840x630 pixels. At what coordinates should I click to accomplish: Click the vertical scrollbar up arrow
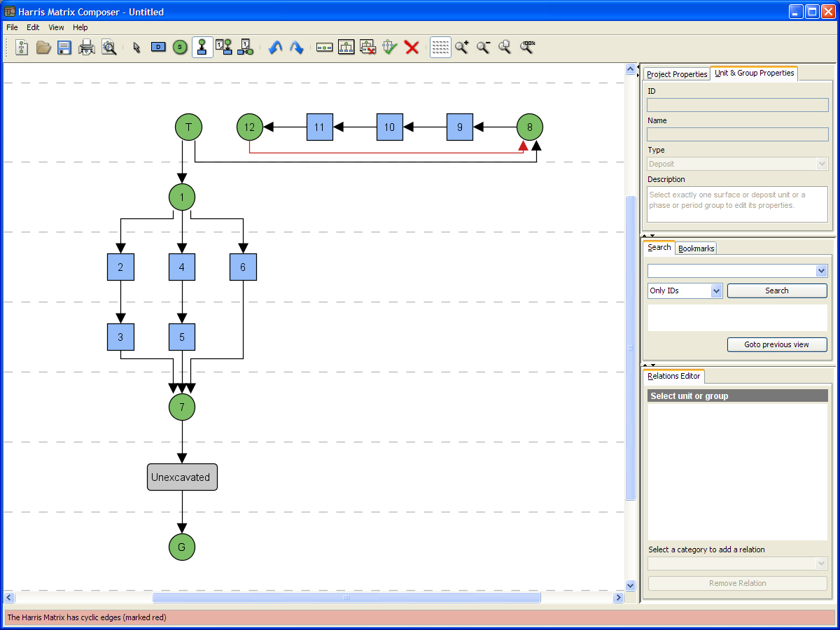point(630,69)
